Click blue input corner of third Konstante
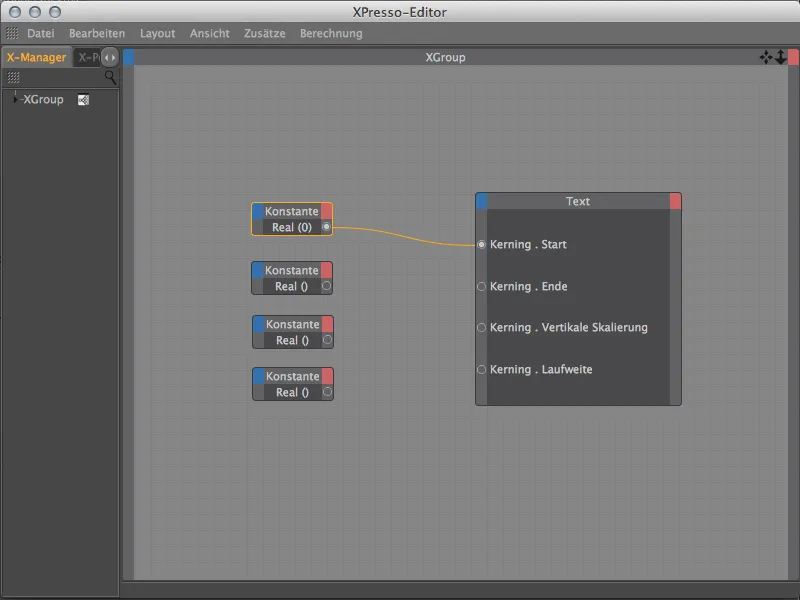This screenshot has height=600, width=800. [259, 324]
